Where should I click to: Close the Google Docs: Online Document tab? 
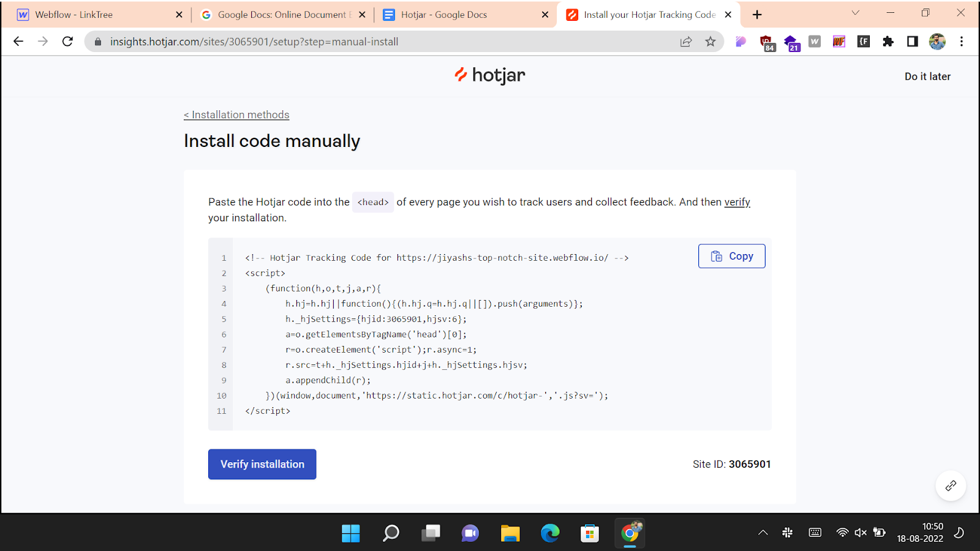click(362, 15)
